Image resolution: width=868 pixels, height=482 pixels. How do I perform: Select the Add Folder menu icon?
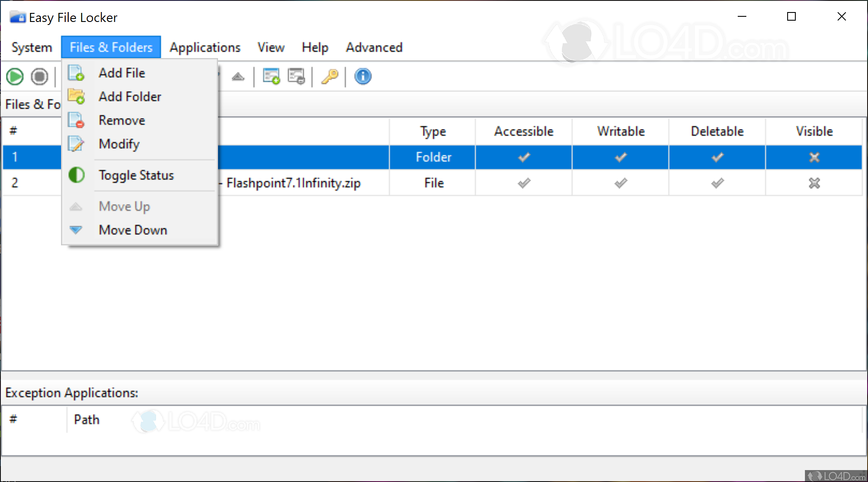tap(77, 96)
